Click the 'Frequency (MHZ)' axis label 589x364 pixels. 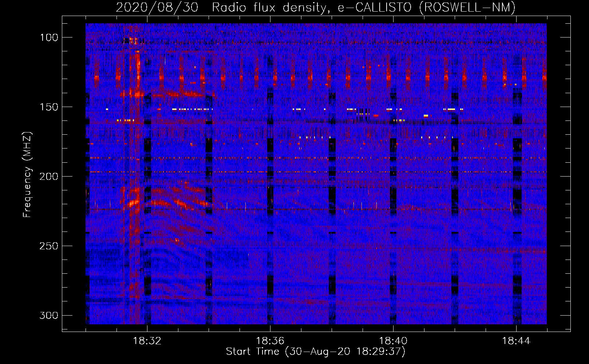27,174
